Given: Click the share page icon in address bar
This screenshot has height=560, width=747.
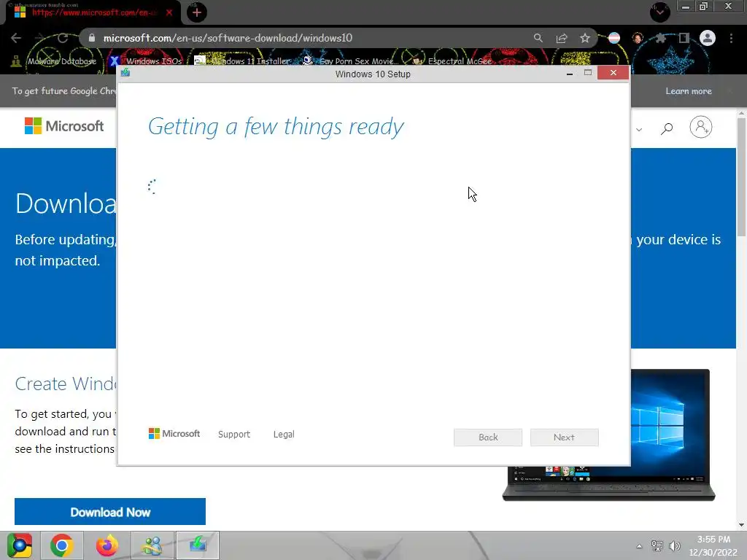Looking at the screenshot, I should click(562, 38).
